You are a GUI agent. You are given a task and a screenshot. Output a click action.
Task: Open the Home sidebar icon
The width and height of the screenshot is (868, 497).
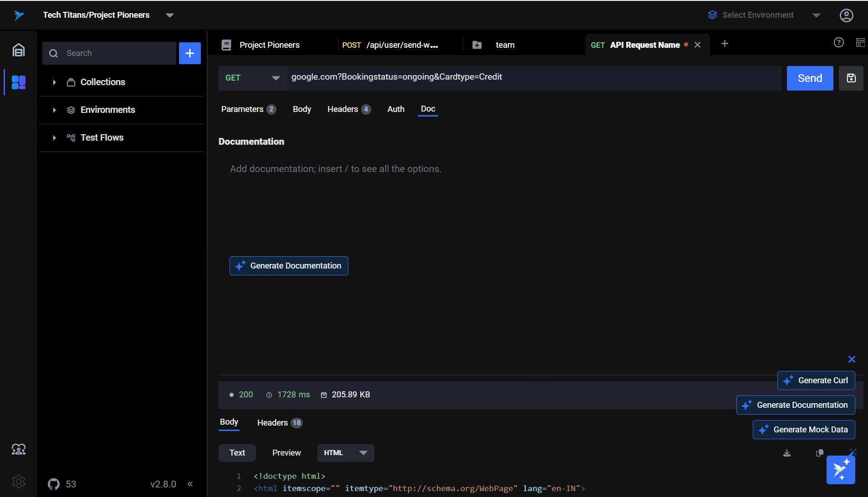(19, 50)
